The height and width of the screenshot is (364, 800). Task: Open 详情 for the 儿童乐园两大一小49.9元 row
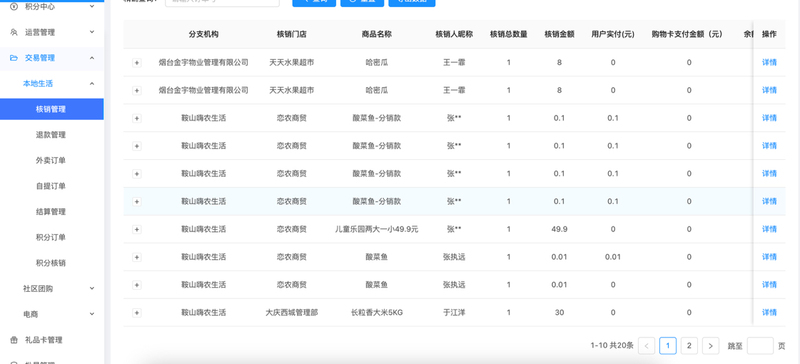[769, 229]
